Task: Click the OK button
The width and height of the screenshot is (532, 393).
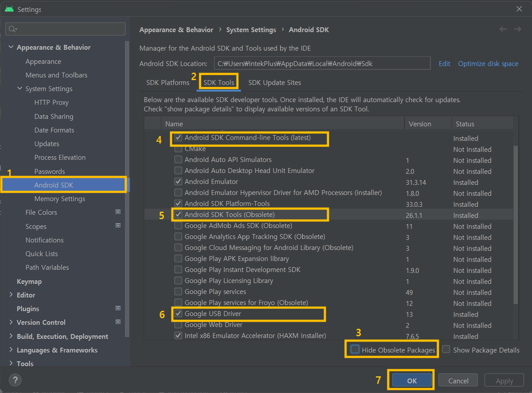Action: tap(412, 381)
